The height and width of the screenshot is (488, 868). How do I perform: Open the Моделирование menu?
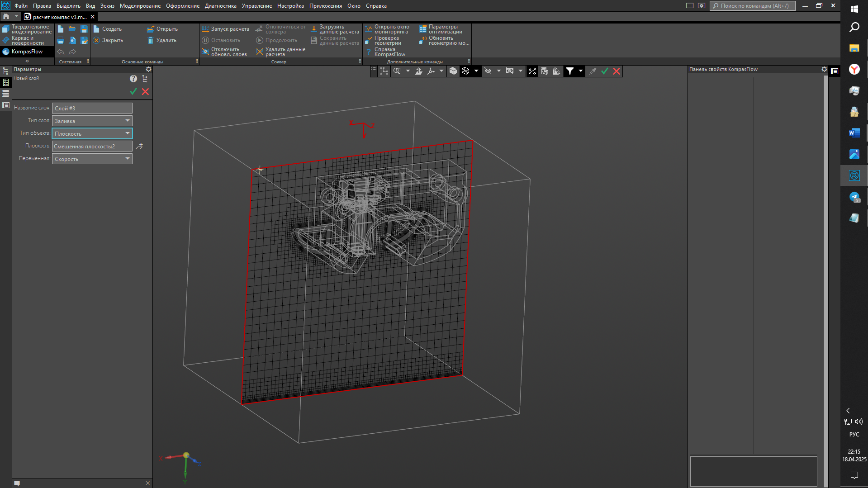[140, 6]
